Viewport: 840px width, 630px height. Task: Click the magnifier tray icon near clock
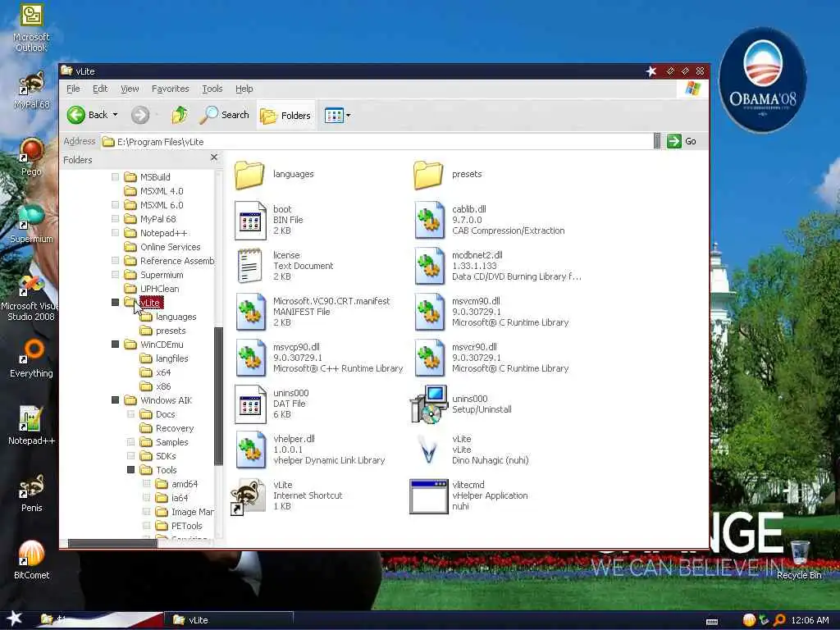click(x=779, y=620)
